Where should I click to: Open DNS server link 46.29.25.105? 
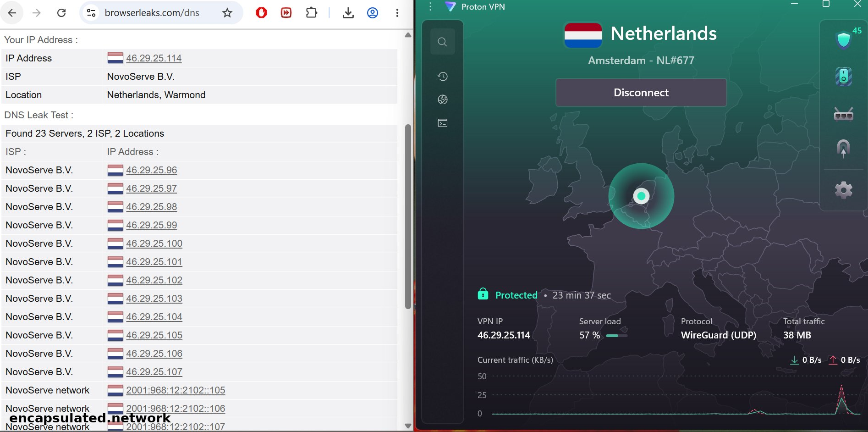154,335
